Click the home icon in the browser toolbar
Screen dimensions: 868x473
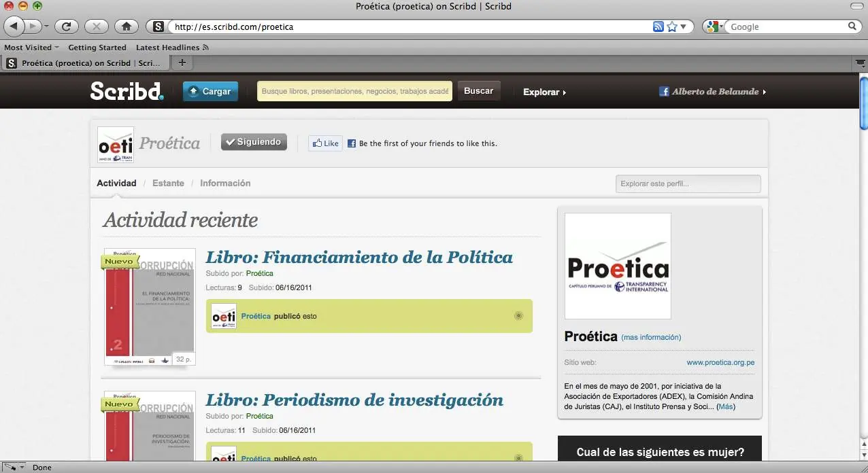tap(127, 26)
